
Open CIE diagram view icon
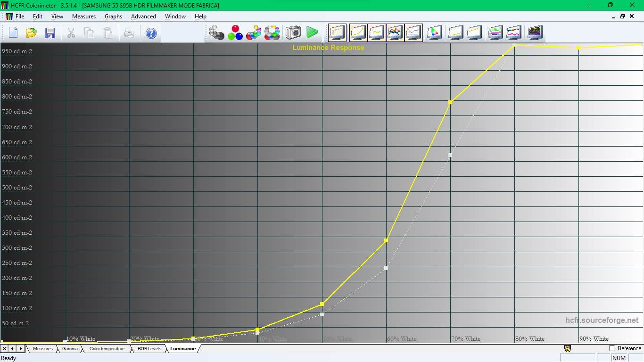click(434, 33)
